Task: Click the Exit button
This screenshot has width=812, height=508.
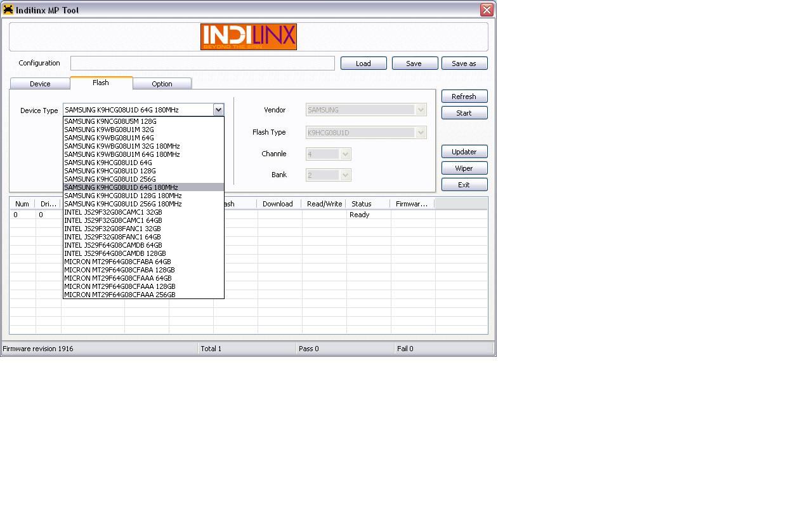Action: pos(464,185)
